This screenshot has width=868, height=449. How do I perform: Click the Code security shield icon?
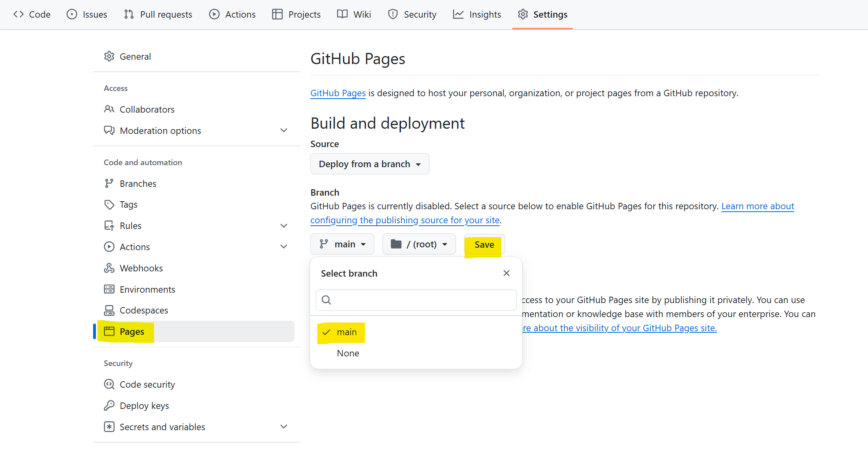[109, 384]
